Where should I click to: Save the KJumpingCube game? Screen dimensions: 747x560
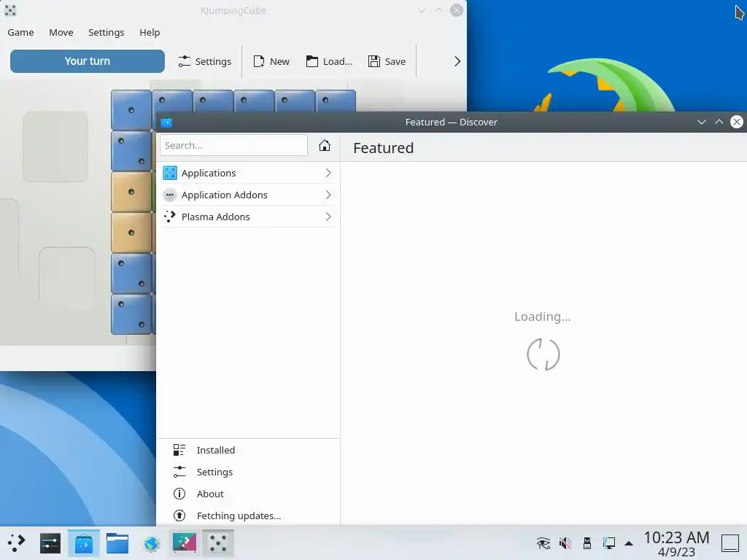click(x=387, y=61)
